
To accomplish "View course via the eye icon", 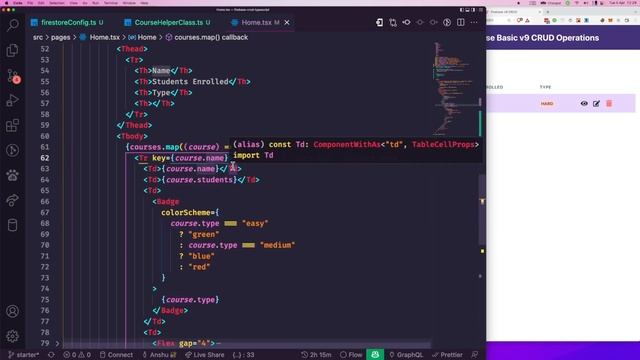I will [584, 104].
